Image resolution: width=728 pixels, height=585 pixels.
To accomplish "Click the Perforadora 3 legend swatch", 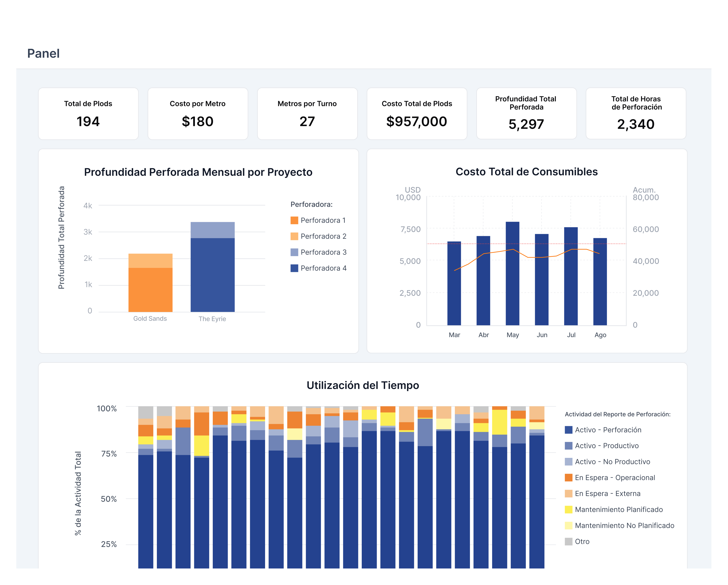I will pos(294,252).
